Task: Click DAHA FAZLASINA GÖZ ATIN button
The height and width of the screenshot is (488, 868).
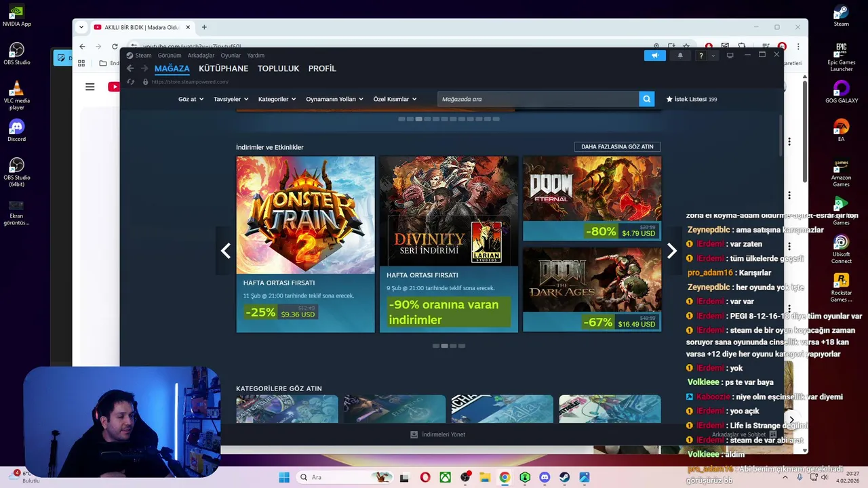Action: point(617,146)
